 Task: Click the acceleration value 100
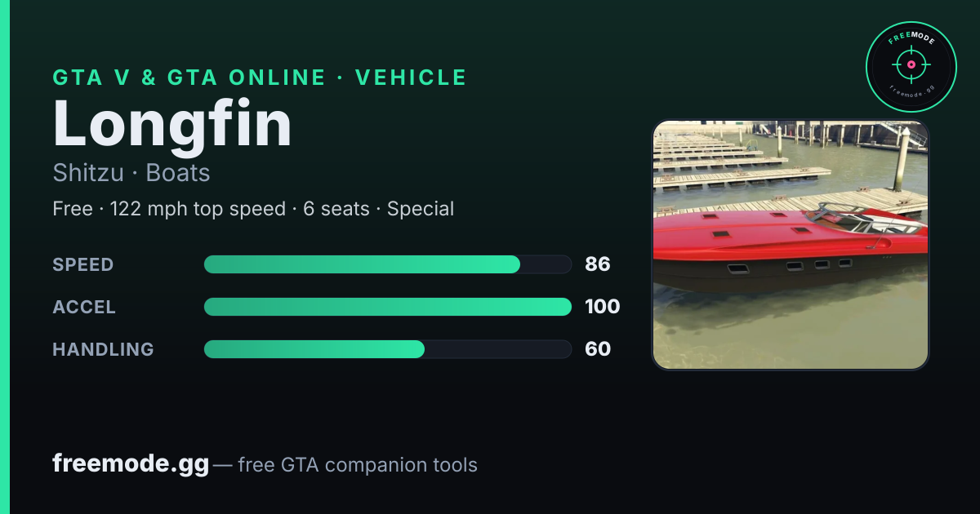point(603,307)
